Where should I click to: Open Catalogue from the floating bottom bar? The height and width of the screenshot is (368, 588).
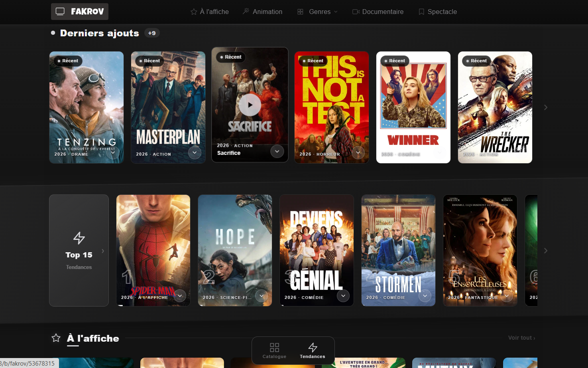[x=274, y=351]
